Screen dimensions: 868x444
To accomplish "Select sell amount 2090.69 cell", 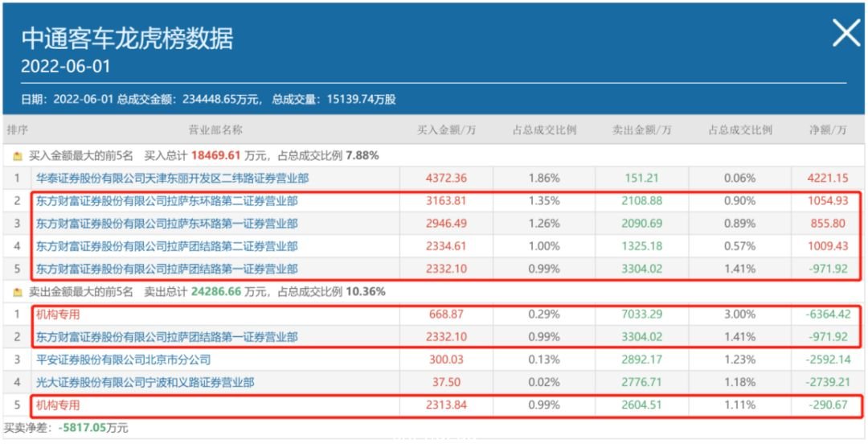I will click(642, 224).
